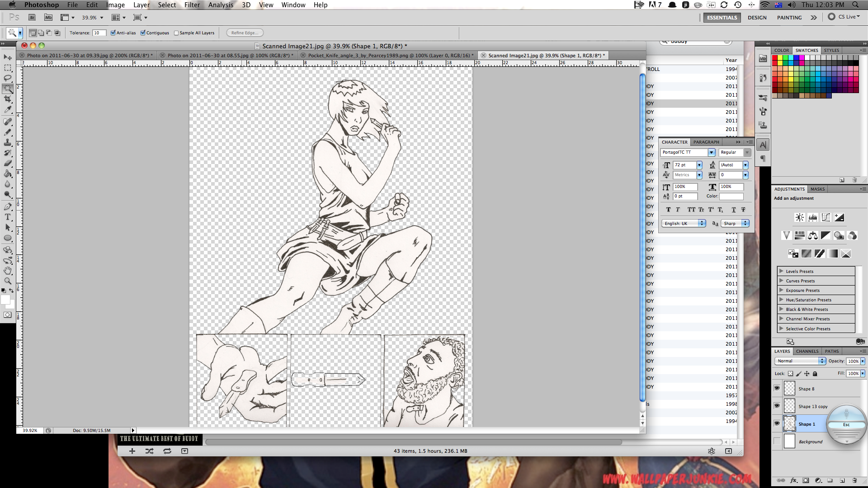Hide the Shape 1 layer
868x488 pixels.
point(777,423)
